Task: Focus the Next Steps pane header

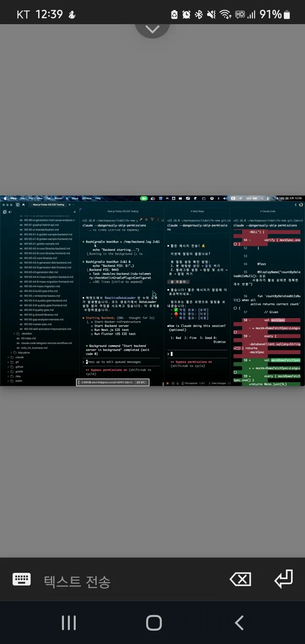Action: [197, 211]
